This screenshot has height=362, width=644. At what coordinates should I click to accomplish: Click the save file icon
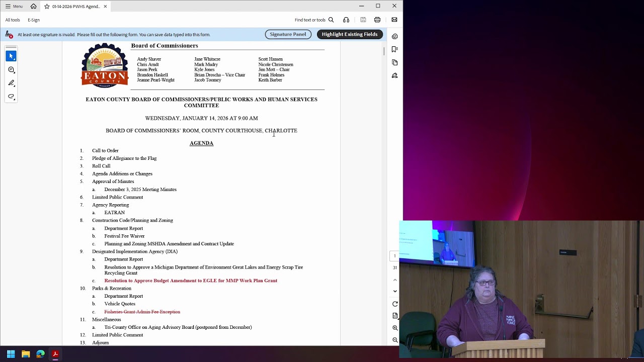tap(363, 20)
